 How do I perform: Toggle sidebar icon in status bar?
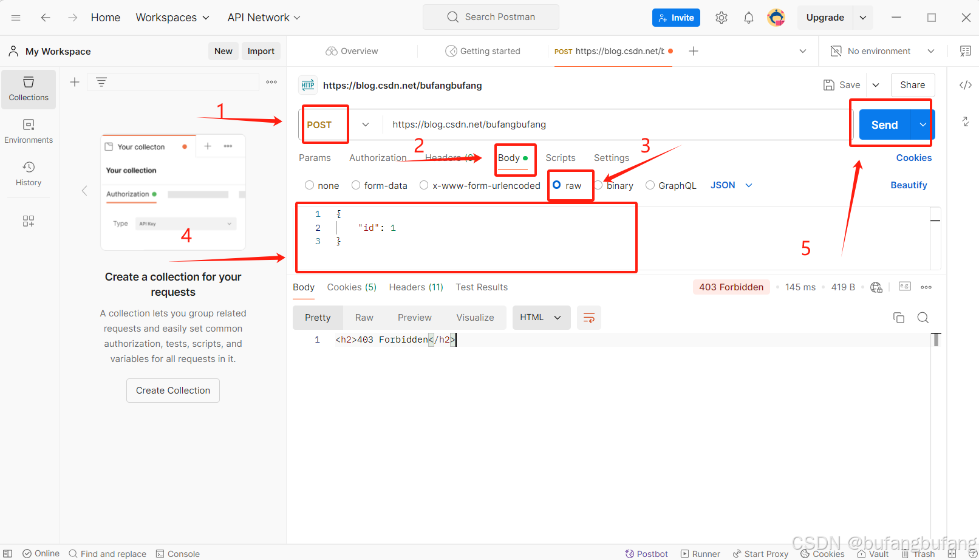(8, 553)
